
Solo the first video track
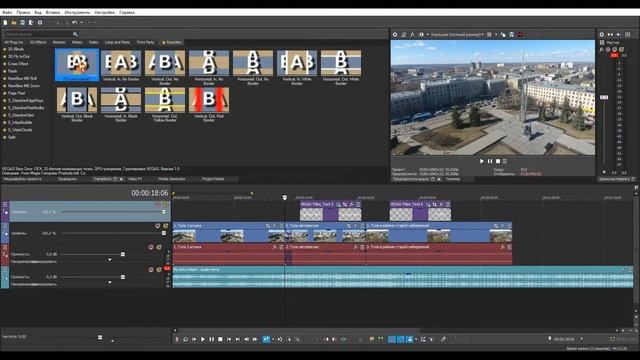165,204
